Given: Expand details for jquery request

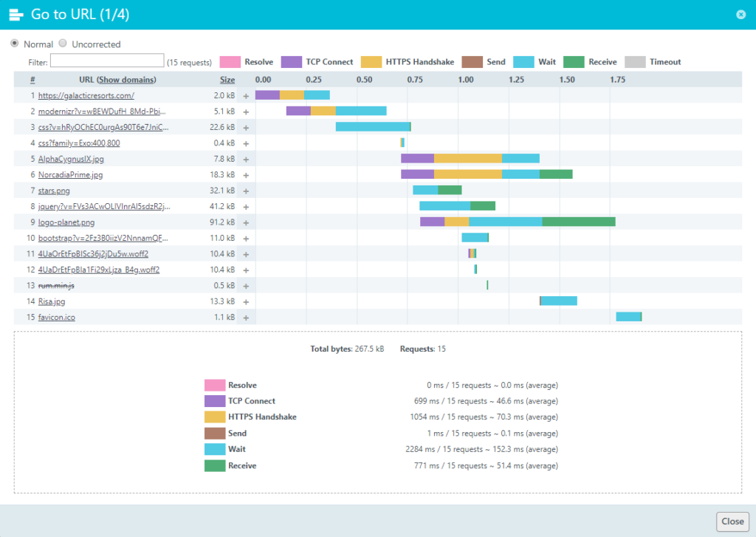Looking at the screenshot, I should (246, 207).
